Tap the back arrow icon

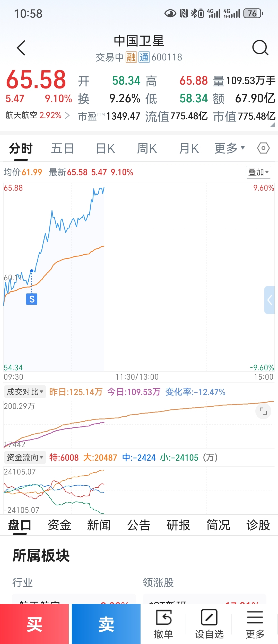pos(21,48)
